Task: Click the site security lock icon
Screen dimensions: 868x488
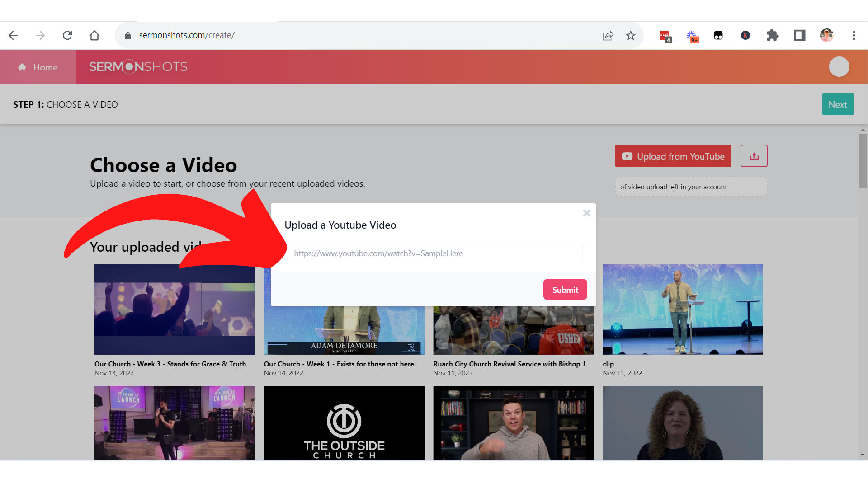Action: pos(127,35)
